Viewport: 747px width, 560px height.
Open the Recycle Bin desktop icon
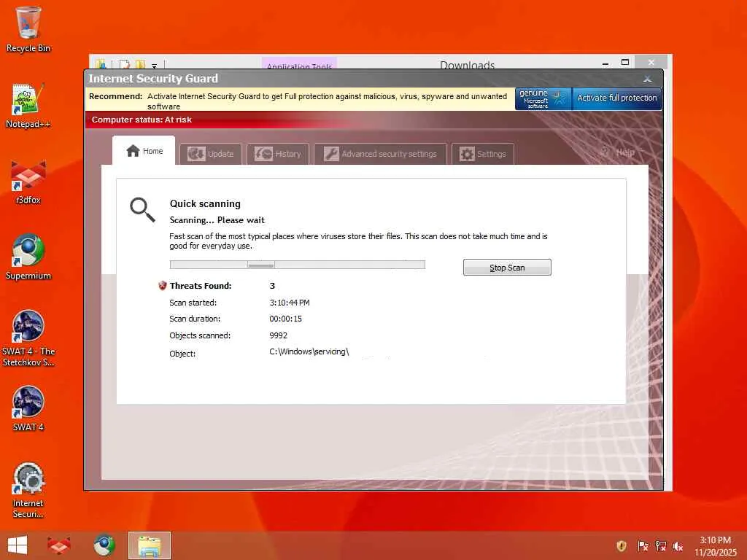pyautogui.click(x=28, y=28)
